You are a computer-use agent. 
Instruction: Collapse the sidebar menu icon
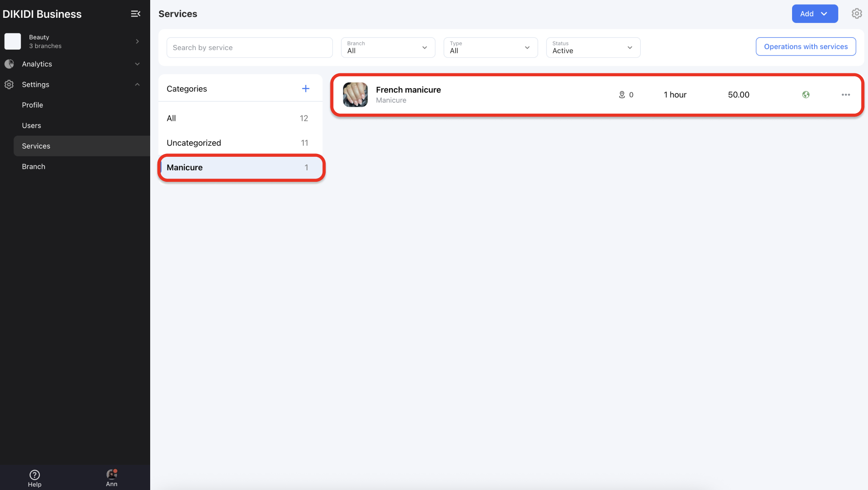pos(135,14)
